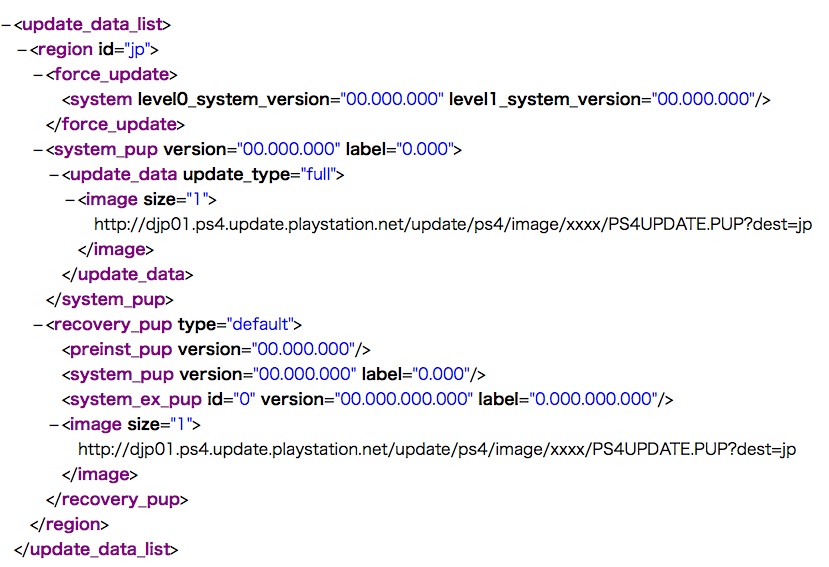Click the closing update_data tag
829x567 pixels.
pyautogui.click(x=127, y=274)
